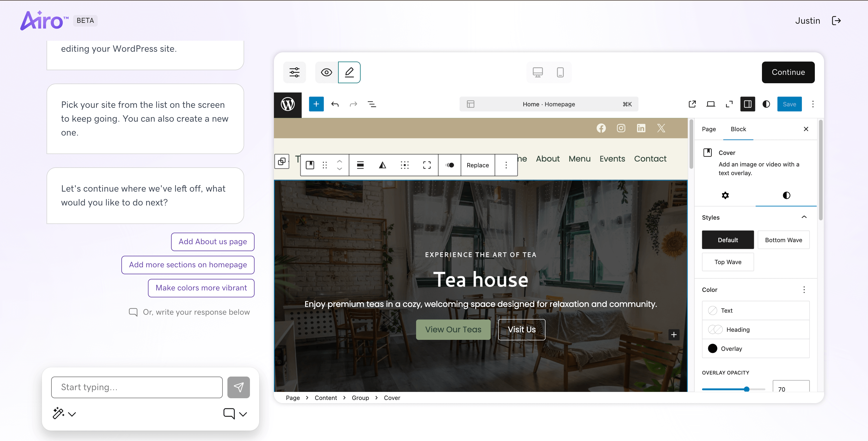This screenshot has height=441, width=868.
Task: Select the pencil edit mode icon
Action: point(349,72)
